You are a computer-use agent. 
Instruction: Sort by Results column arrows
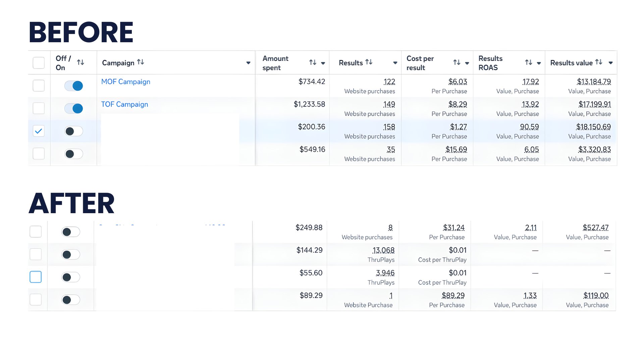369,62
